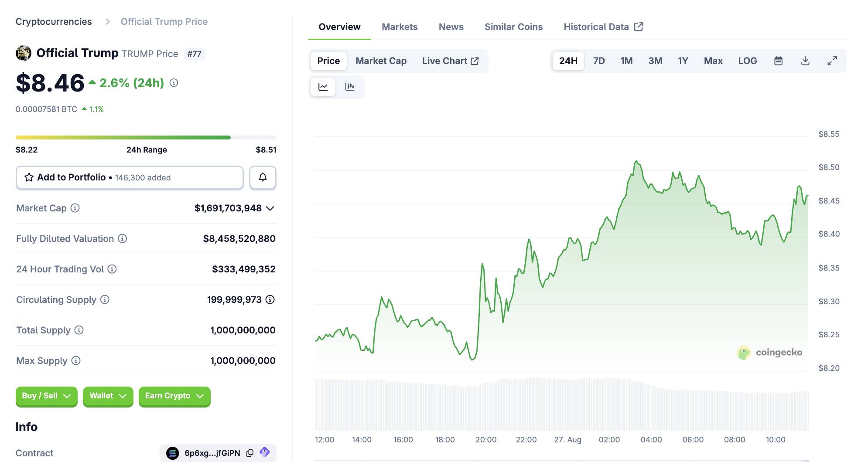The image size is (868, 462).
Task: Expand chart to fullscreen icon
Action: click(832, 61)
